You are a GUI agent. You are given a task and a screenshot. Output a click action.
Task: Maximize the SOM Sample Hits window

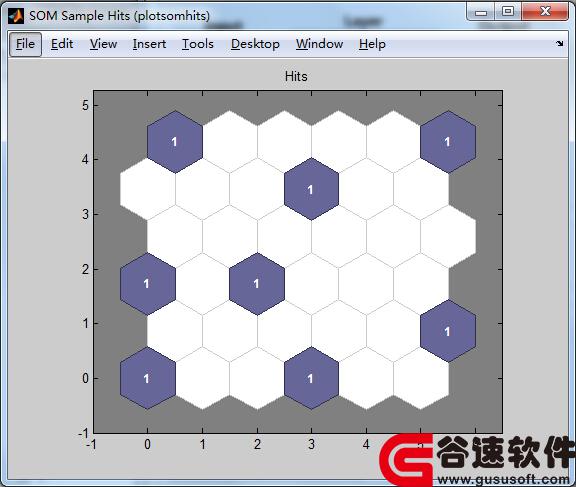(x=508, y=12)
